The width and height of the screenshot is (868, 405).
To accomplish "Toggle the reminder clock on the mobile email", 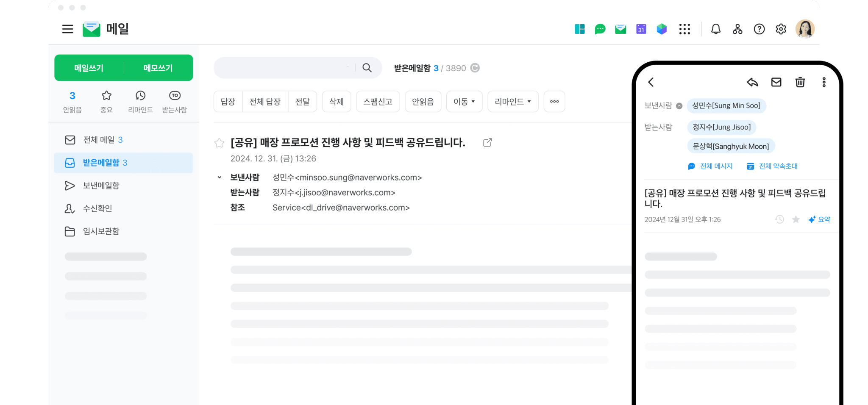I will (779, 219).
